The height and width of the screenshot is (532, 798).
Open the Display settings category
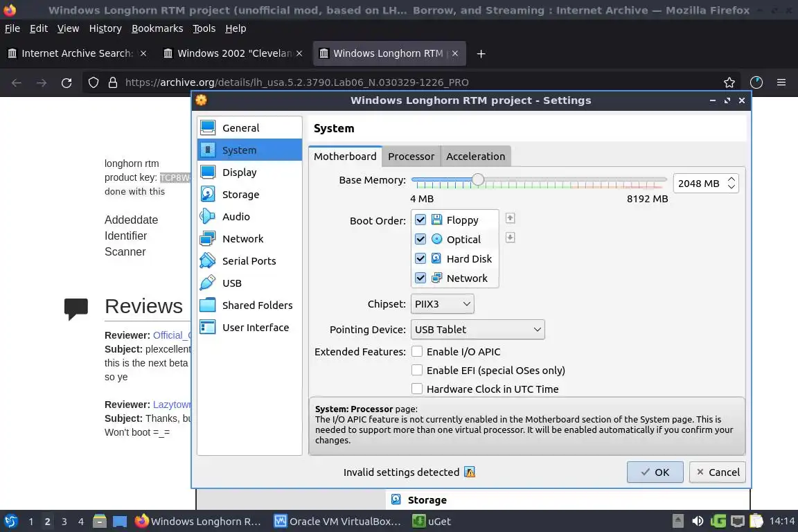click(x=249, y=172)
